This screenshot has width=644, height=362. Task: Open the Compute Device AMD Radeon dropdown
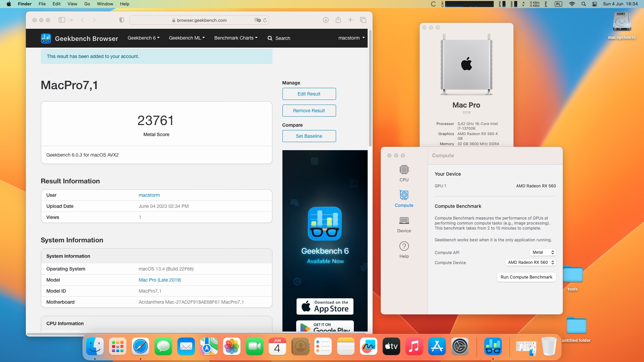point(531,262)
